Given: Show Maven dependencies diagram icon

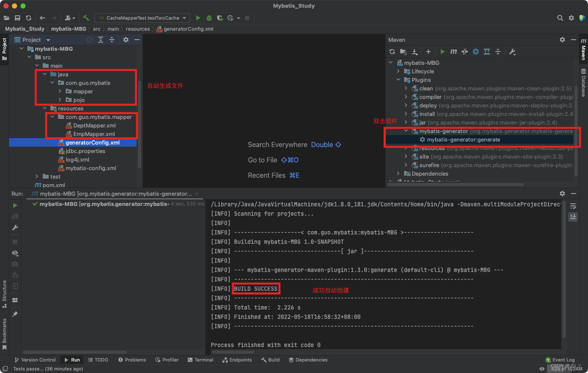Looking at the screenshot, I should [x=487, y=52].
